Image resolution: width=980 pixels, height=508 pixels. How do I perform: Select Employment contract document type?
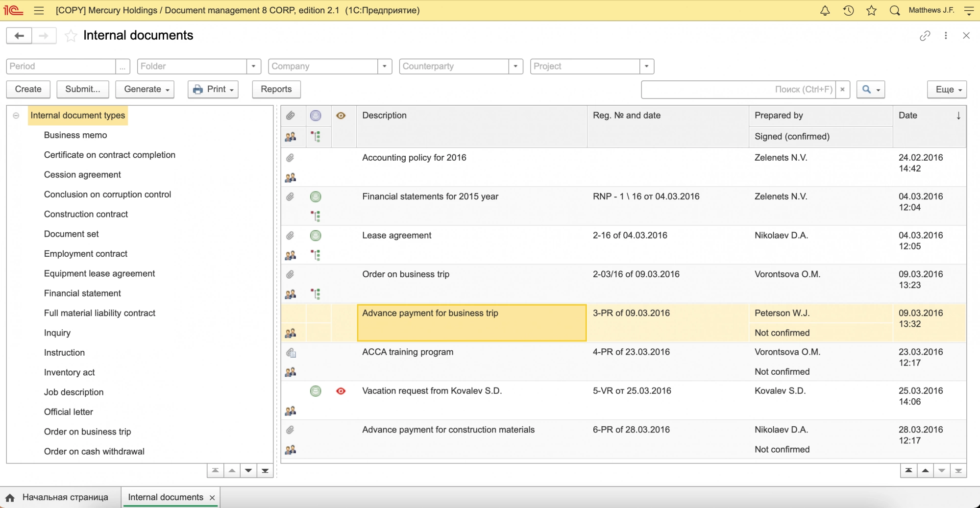(86, 254)
